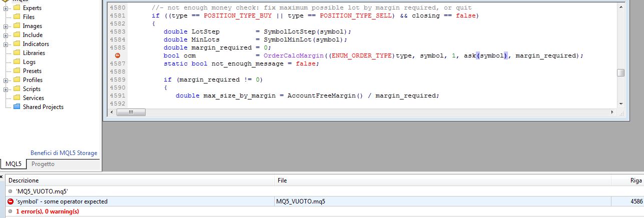This screenshot has height=218, width=644.
Task: Select the Indicators folder icon
Action: coord(17,44)
